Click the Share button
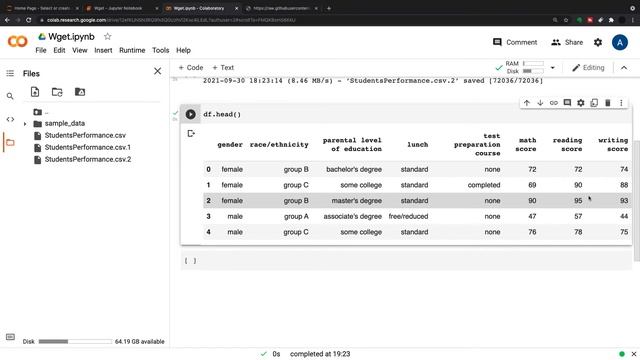The width and height of the screenshot is (640, 360). click(x=567, y=42)
